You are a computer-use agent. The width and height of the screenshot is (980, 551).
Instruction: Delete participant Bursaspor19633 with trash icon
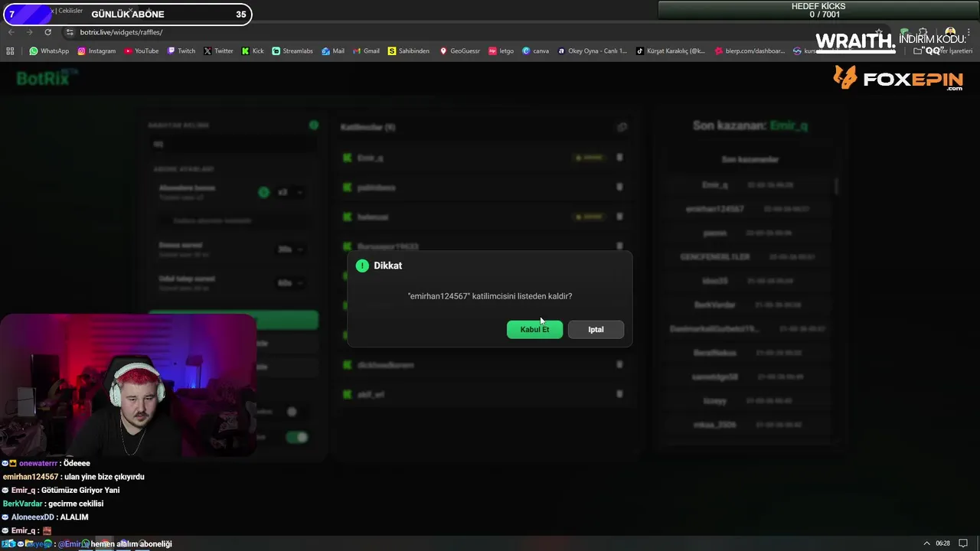(x=619, y=246)
